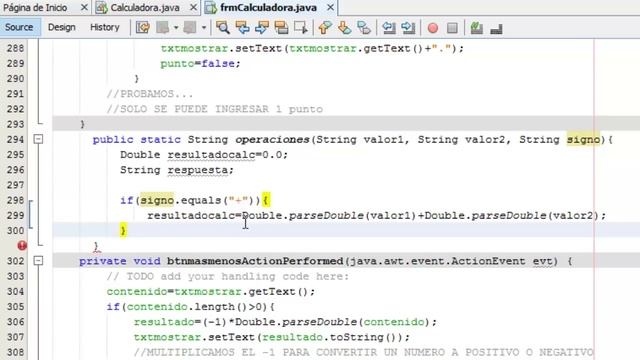Click 'punto=false;' on line 289

click(200, 64)
